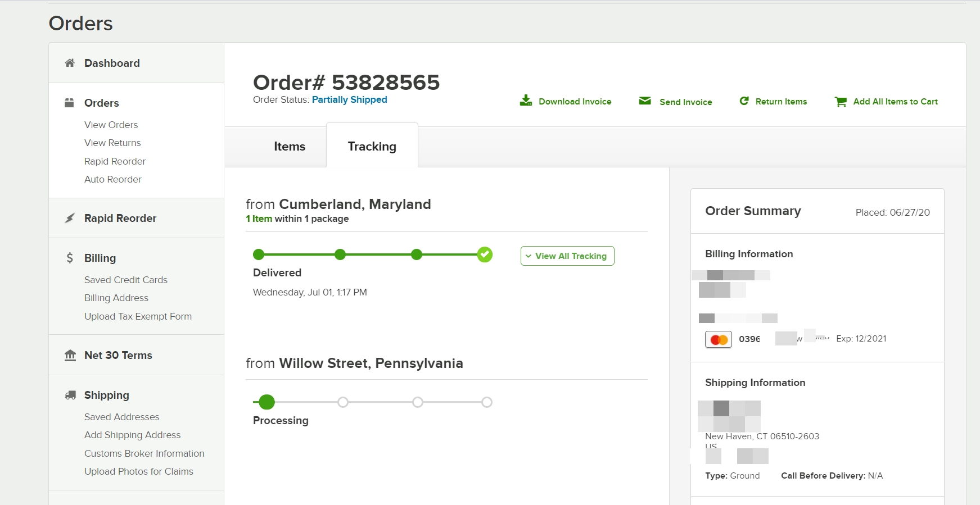Click the Shipping truck icon
This screenshot has width=980, height=505.
click(x=70, y=395)
